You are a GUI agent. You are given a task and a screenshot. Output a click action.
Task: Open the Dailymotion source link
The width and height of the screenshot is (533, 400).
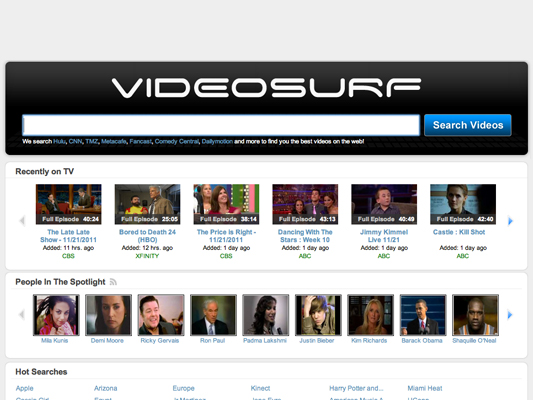coord(217,141)
